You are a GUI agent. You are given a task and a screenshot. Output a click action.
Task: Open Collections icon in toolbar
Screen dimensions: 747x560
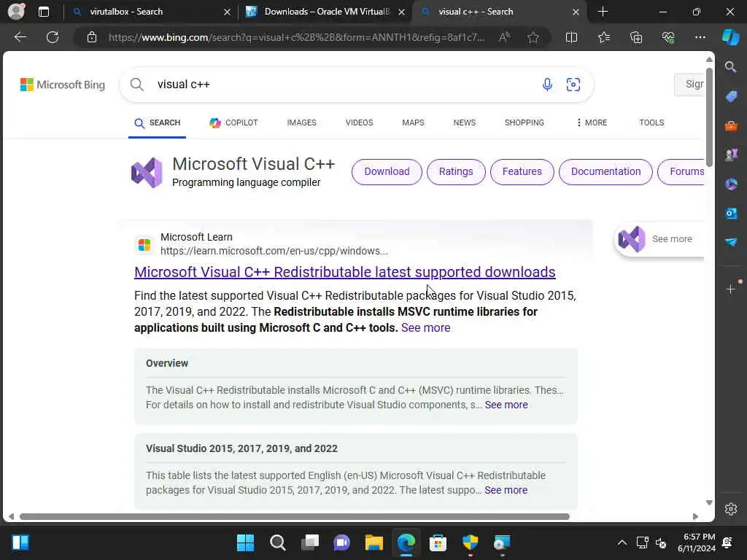pos(636,37)
